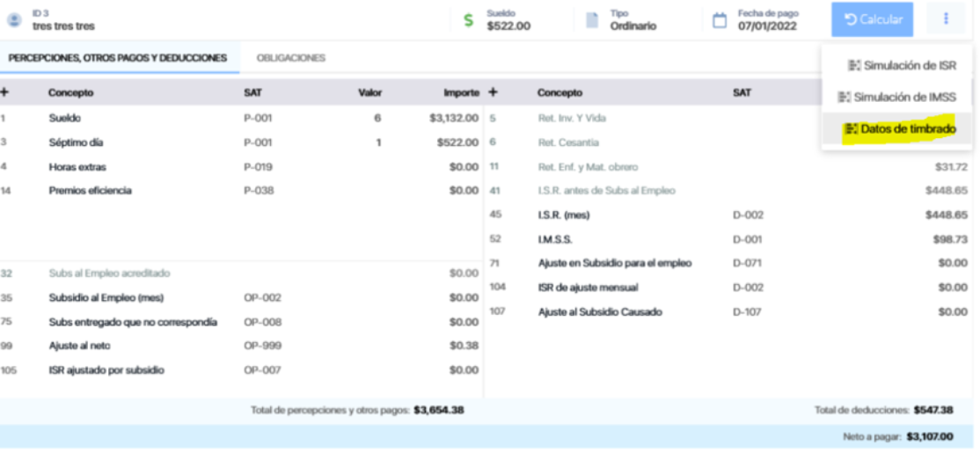This screenshot has height=460, width=980.
Task: Select the Sueldo concept row
Action: 65,118
